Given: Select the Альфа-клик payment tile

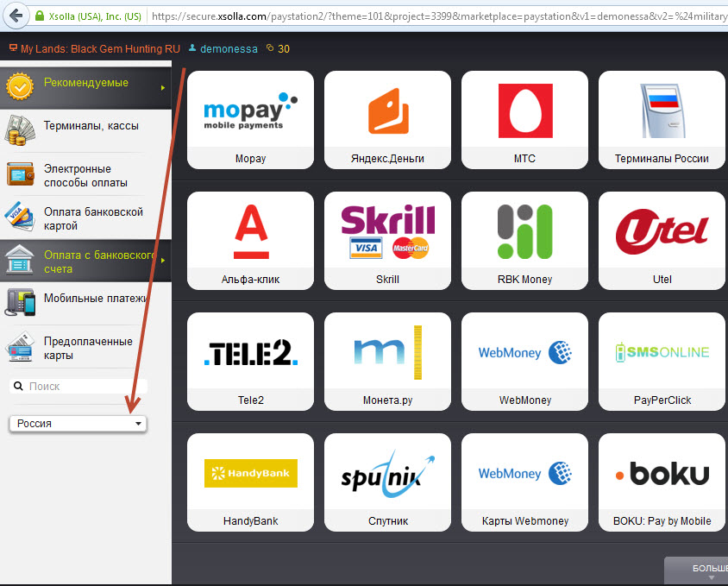Looking at the screenshot, I should pos(250,241).
